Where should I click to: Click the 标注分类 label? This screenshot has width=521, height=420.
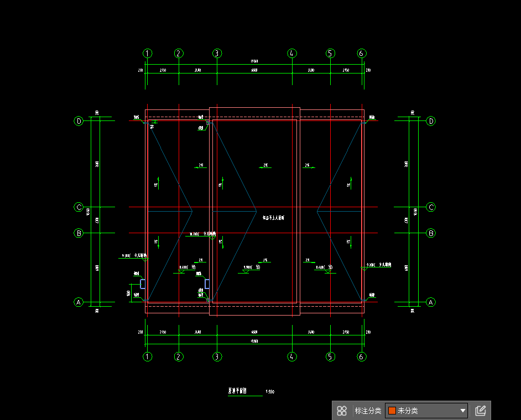click(x=368, y=411)
